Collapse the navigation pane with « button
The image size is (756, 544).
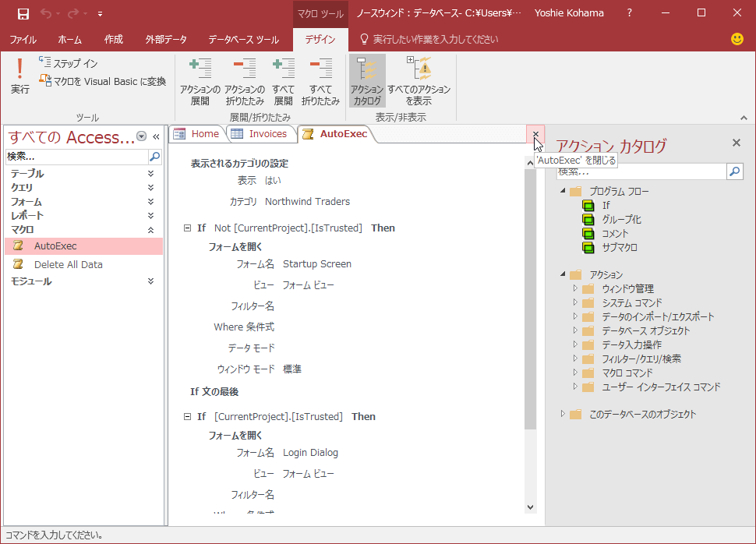(x=156, y=137)
